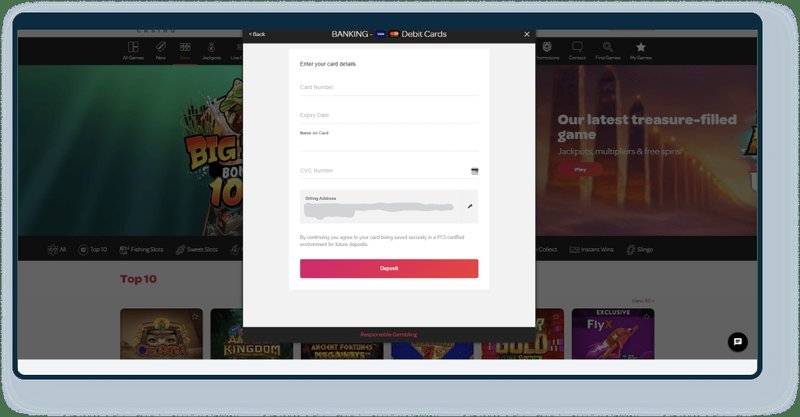Select the Fishing Slots category

coord(141,250)
